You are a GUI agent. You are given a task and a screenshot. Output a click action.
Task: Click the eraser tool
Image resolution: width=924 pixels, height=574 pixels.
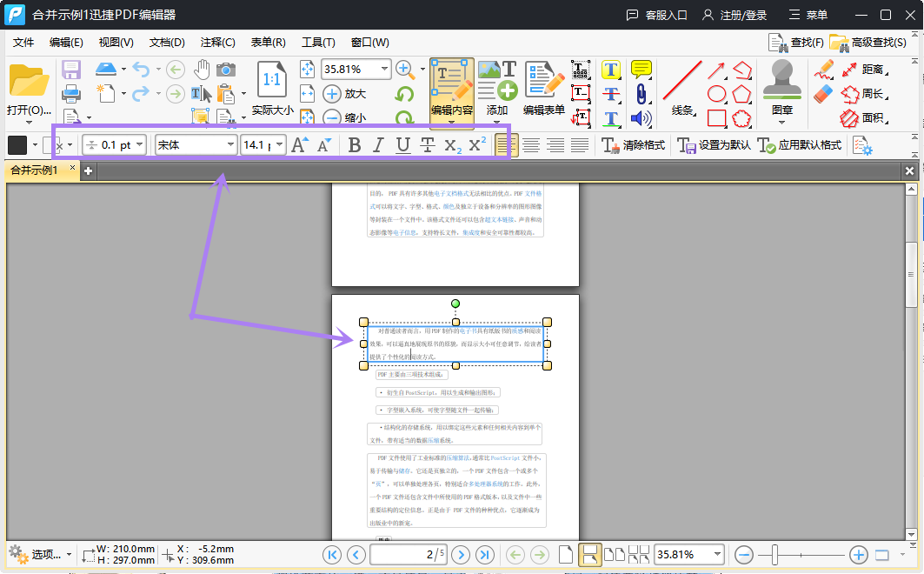pos(824,93)
